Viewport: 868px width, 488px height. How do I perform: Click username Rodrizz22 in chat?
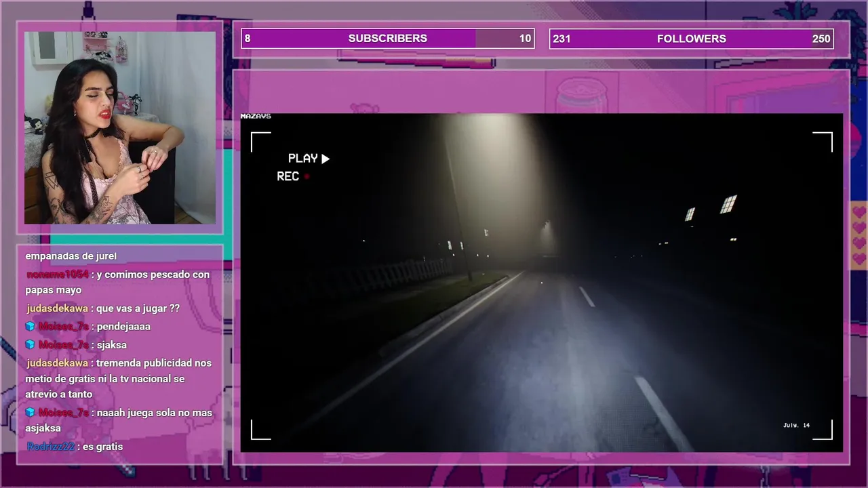click(51, 447)
